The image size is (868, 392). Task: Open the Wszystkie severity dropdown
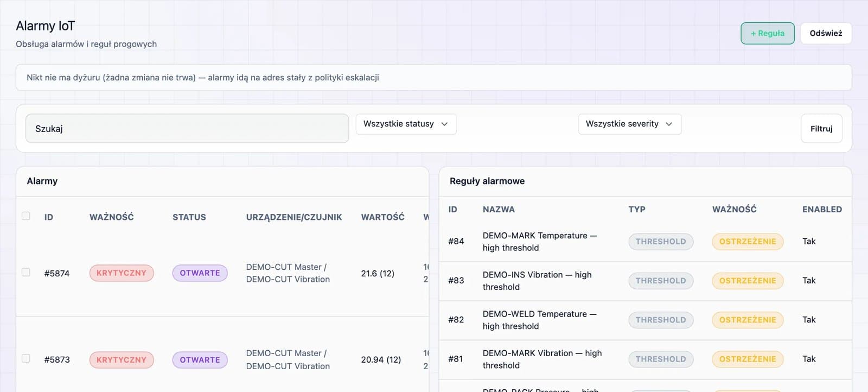point(629,124)
